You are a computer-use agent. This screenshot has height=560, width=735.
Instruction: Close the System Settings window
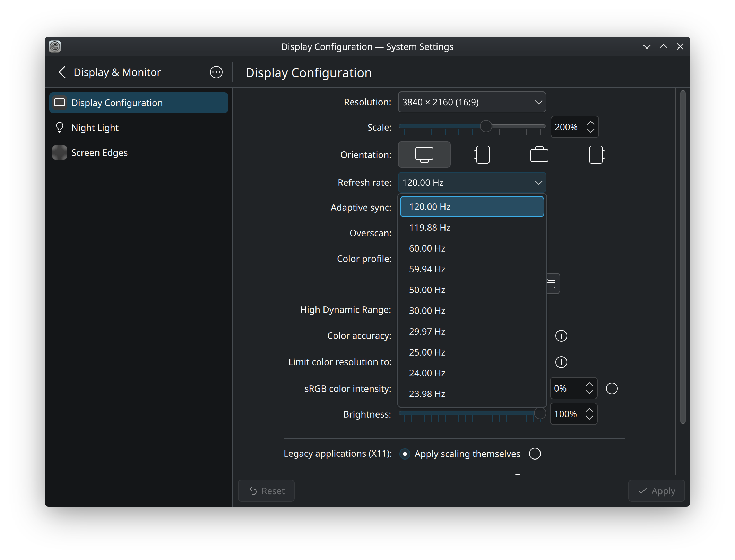click(x=680, y=46)
